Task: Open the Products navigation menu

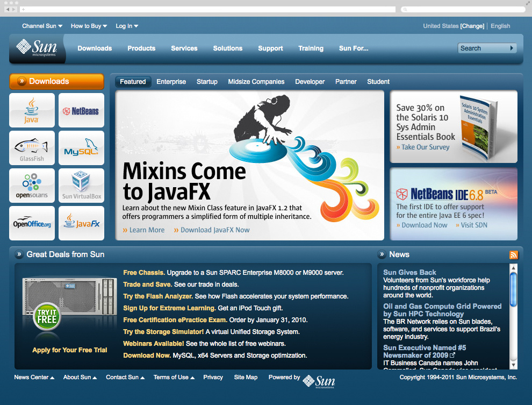Action: (x=141, y=48)
